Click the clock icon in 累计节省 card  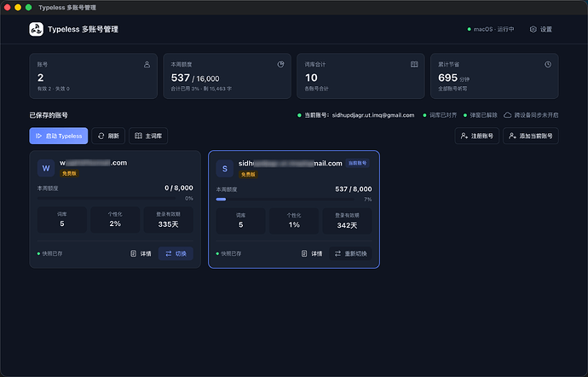coord(548,65)
